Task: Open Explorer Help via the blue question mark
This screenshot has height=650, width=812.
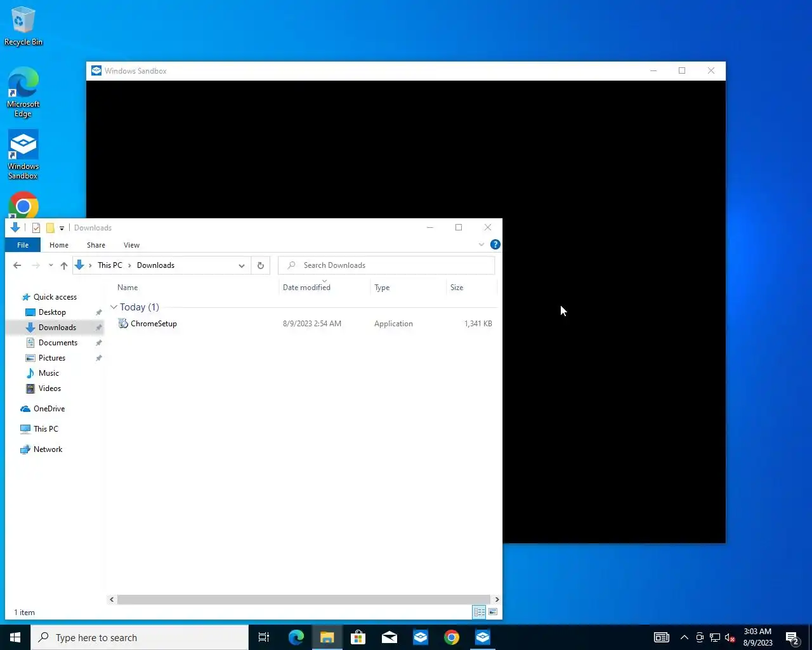Action: pos(495,244)
